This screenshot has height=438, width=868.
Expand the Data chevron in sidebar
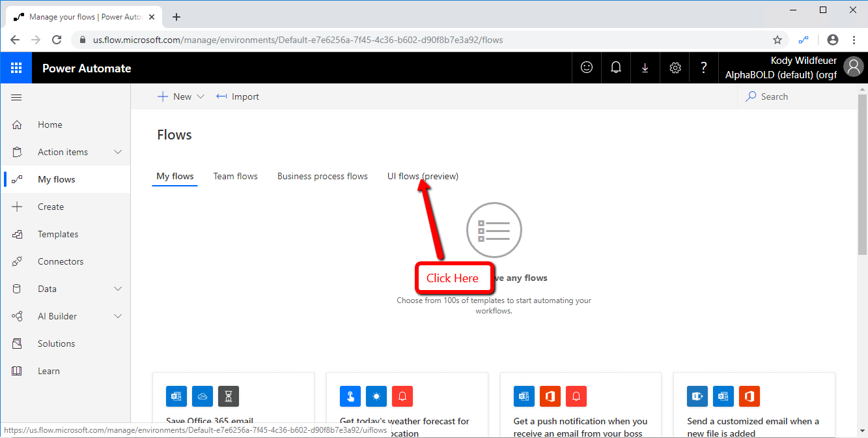[x=118, y=289]
